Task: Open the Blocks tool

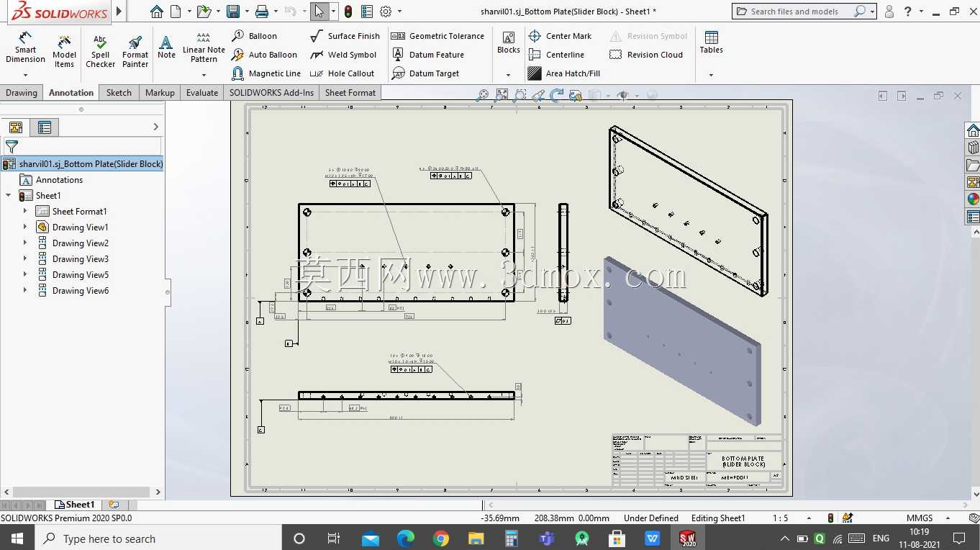Action: coord(508,43)
